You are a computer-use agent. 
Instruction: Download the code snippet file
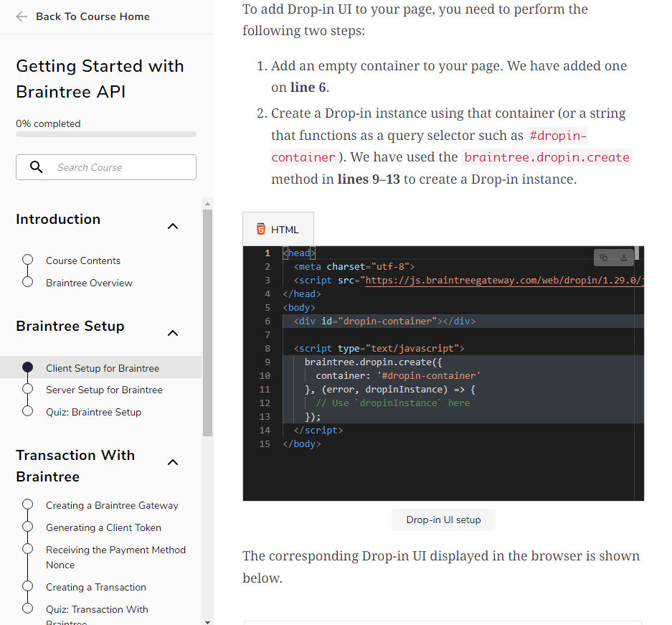pos(624,258)
